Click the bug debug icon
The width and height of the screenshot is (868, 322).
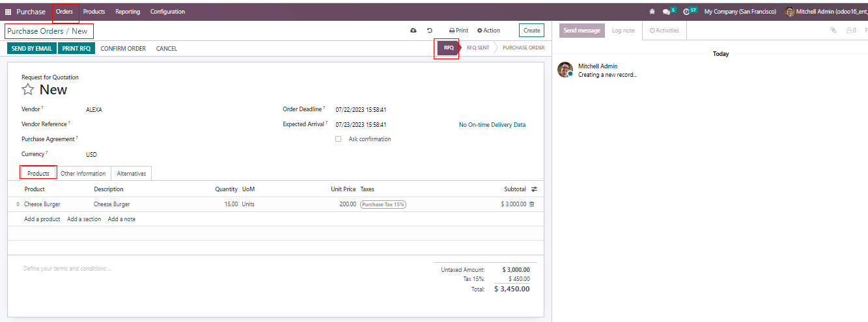tap(652, 12)
